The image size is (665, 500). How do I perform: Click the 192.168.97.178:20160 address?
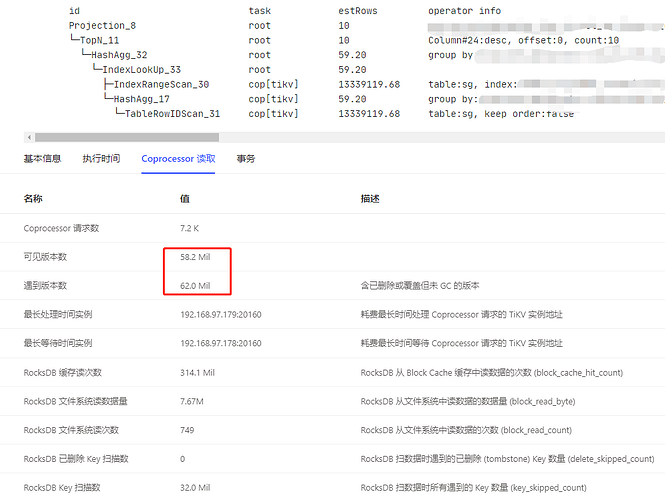pos(221,343)
